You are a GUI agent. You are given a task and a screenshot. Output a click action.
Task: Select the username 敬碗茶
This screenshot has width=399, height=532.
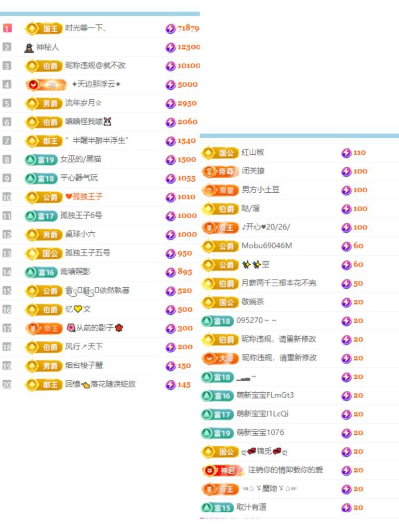click(252, 302)
